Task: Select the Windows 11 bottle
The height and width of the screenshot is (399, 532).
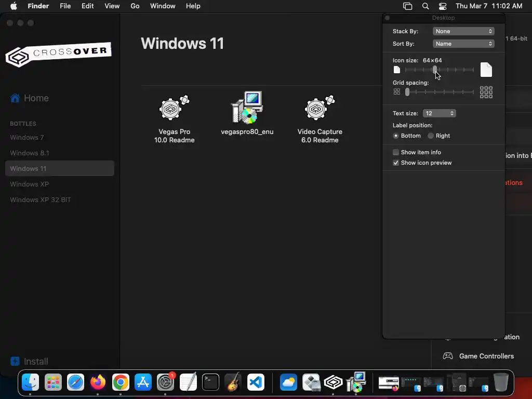Action: point(60,169)
